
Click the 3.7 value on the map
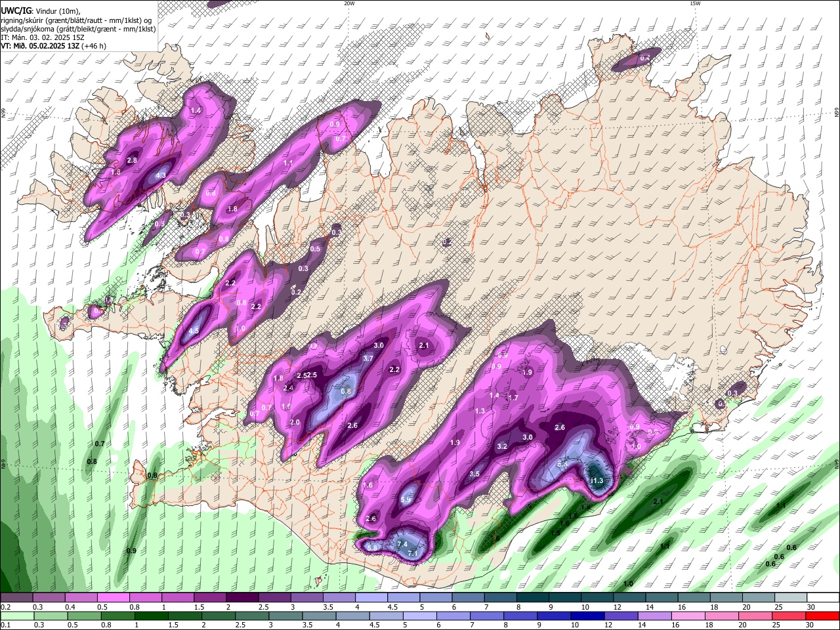point(368,358)
